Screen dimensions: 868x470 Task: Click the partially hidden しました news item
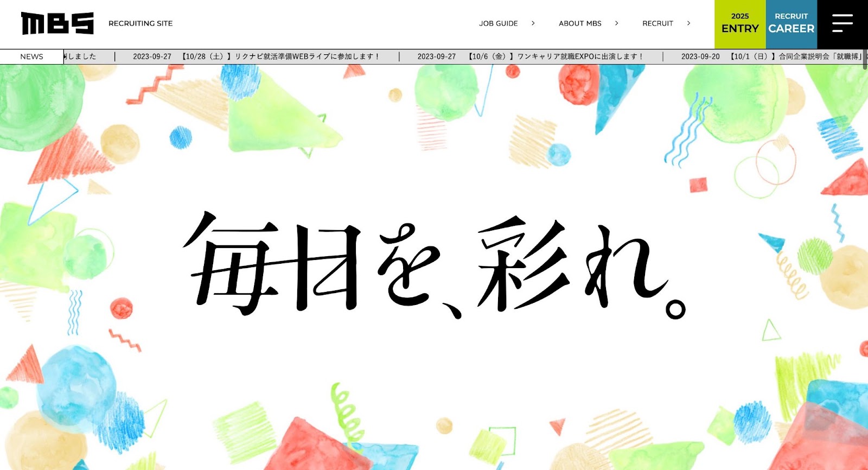click(x=80, y=56)
